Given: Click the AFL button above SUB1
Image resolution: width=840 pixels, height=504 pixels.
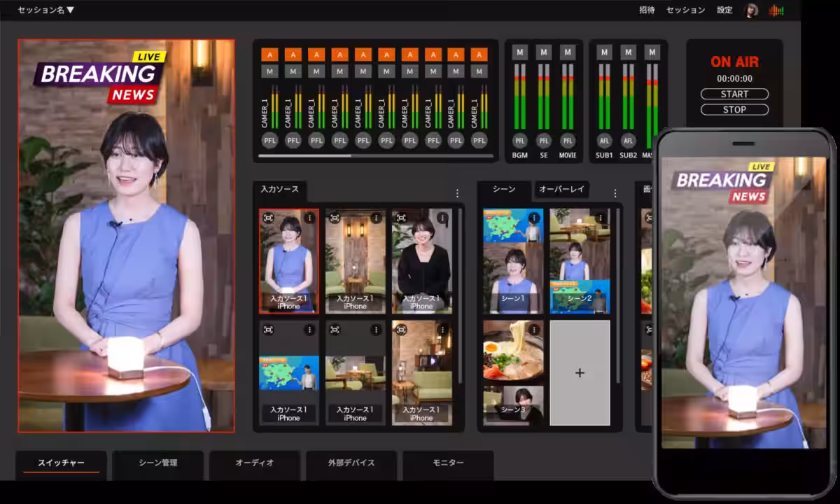Looking at the screenshot, I should (x=605, y=141).
